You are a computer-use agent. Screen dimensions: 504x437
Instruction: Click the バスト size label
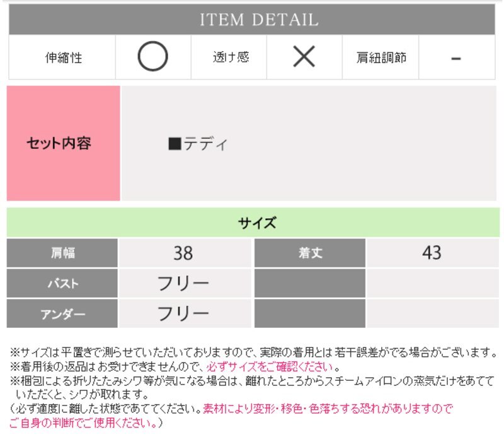(x=62, y=283)
